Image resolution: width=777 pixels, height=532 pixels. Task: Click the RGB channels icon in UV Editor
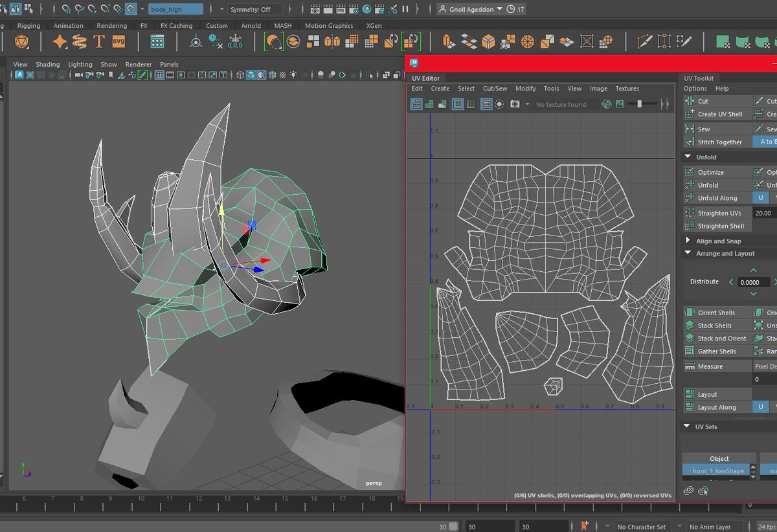(607, 104)
